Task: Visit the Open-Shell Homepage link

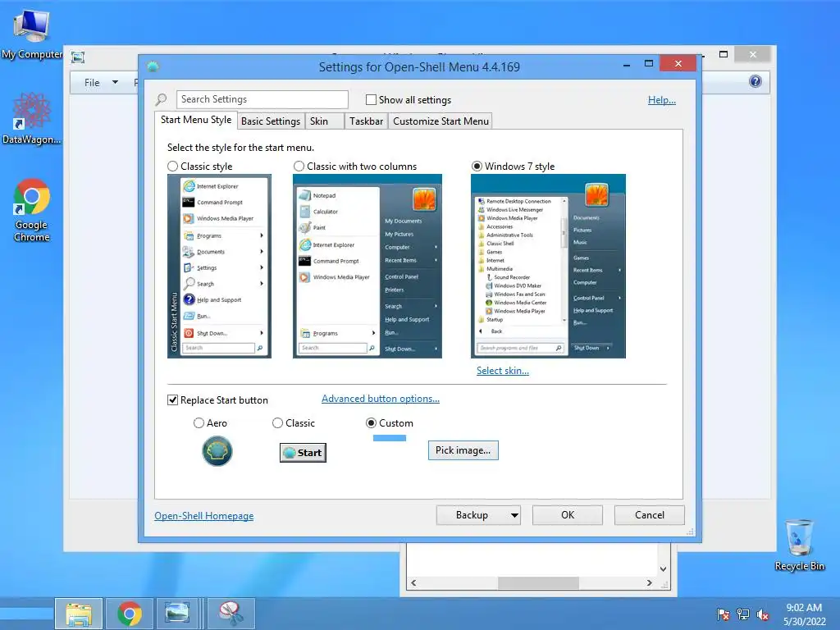Action: click(x=204, y=516)
